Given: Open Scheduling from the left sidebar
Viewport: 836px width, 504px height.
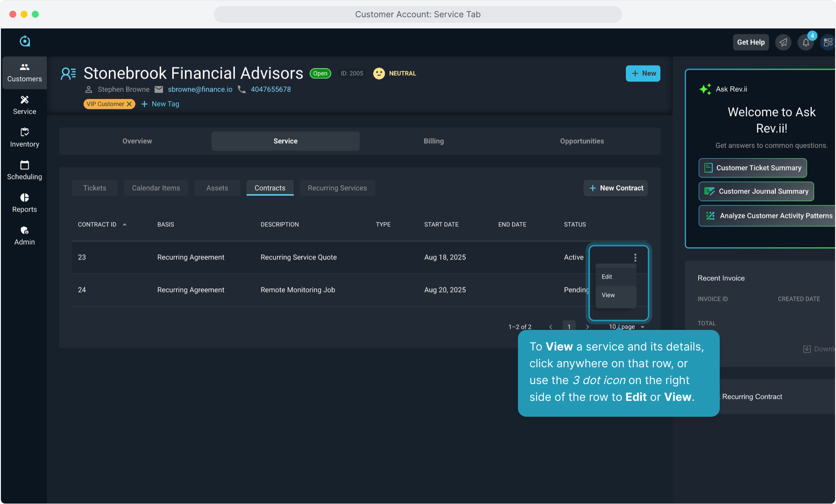Looking at the screenshot, I should click(x=24, y=170).
